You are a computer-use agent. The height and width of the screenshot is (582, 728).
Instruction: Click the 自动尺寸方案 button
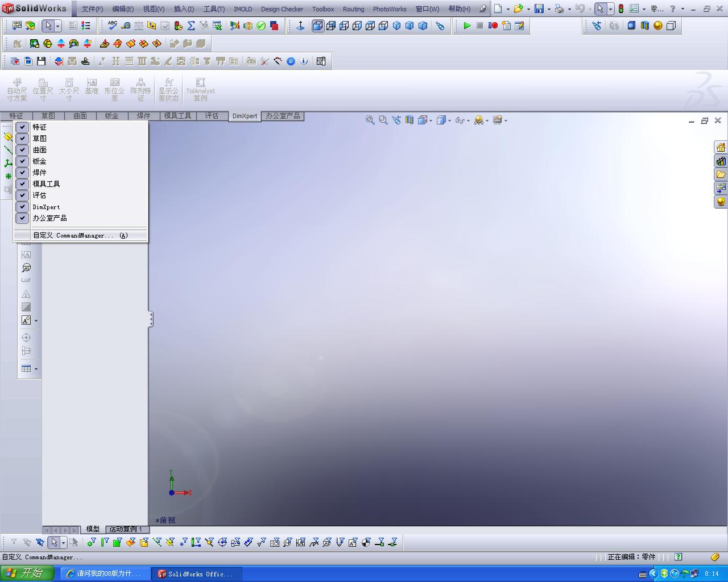coord(17,90)
